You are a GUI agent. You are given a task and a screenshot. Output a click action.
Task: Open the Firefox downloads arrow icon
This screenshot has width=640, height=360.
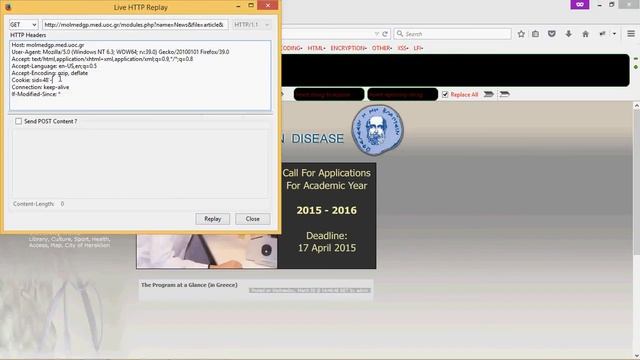(x=569, y=34)
